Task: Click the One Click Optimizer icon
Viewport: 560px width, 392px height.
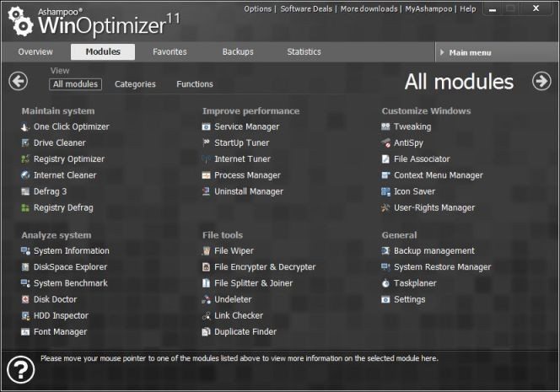Action: (x=25, y=127)
